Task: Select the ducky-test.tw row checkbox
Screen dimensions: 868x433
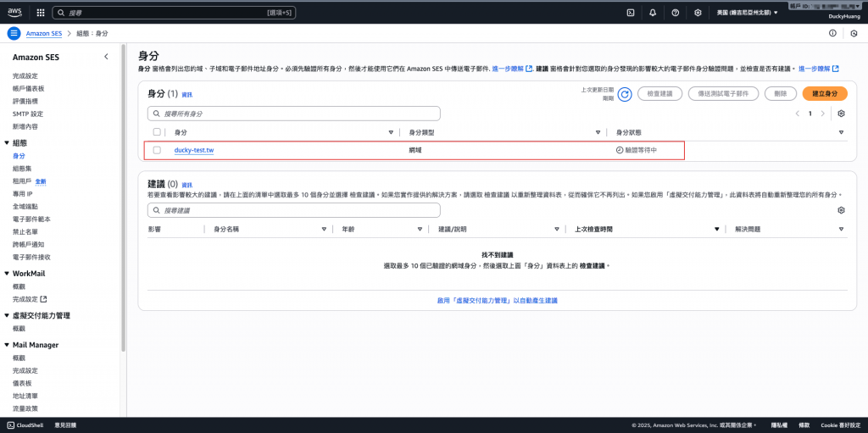Action: coord(157,150)
